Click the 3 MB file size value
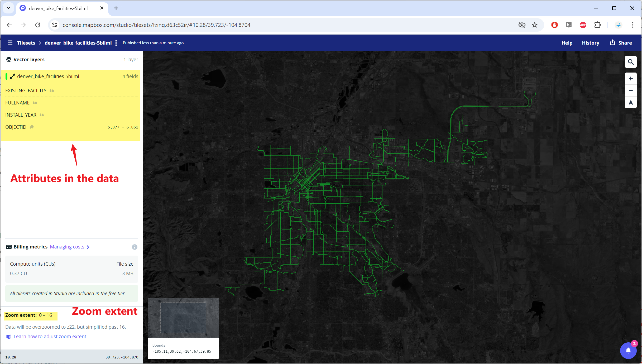Viewport: 642px width, 364px height. click(128, 274)
